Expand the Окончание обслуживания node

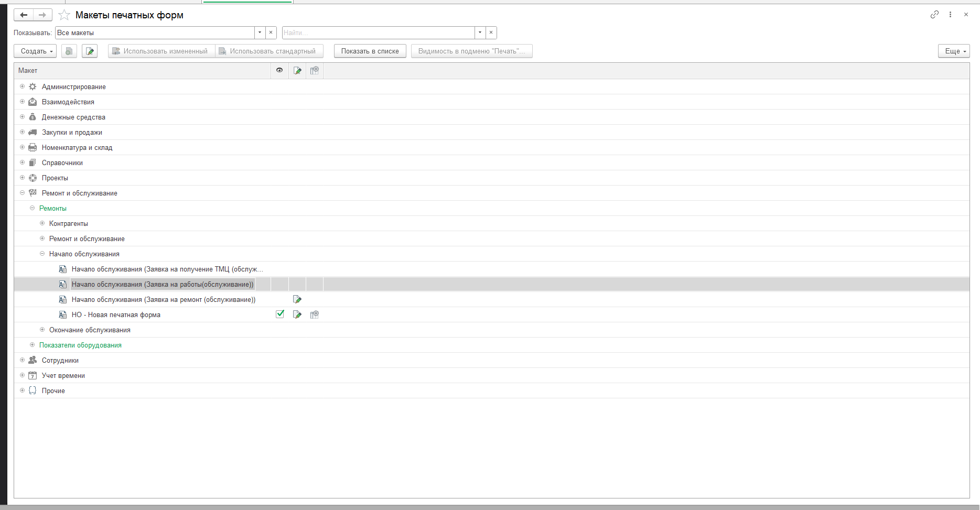[42, 330]
